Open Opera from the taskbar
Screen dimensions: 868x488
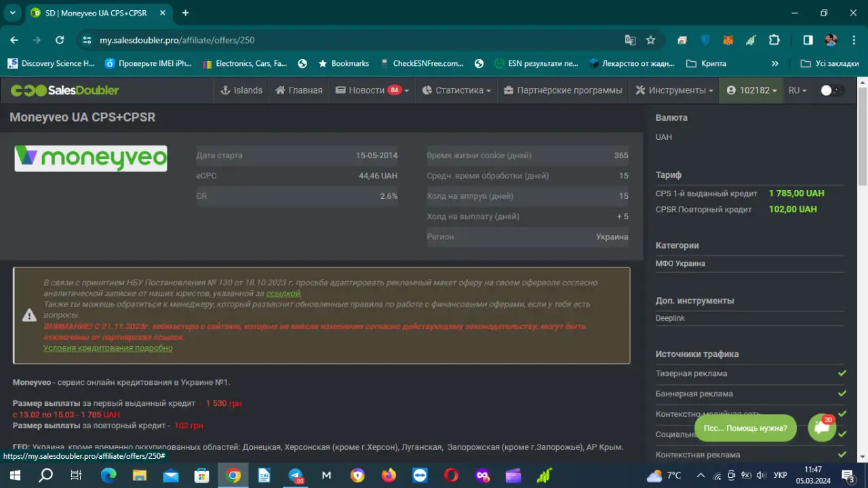pos(452,476)
